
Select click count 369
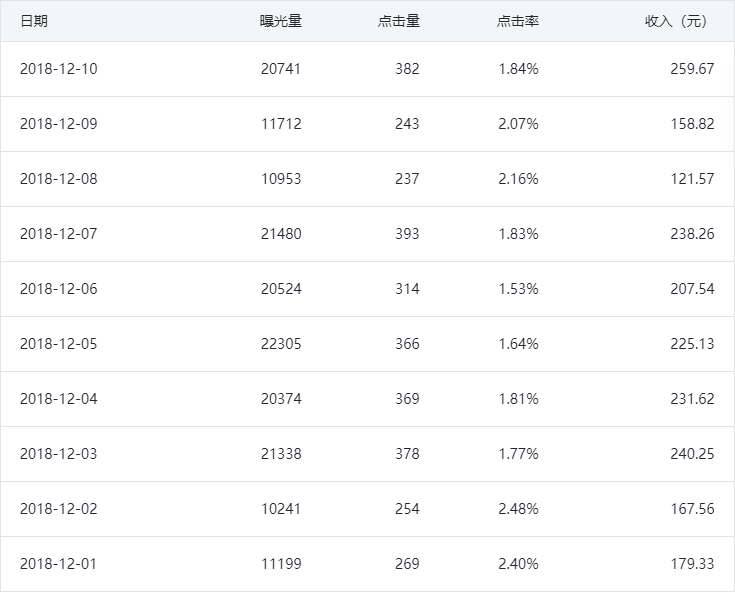(x=406, y=399)
